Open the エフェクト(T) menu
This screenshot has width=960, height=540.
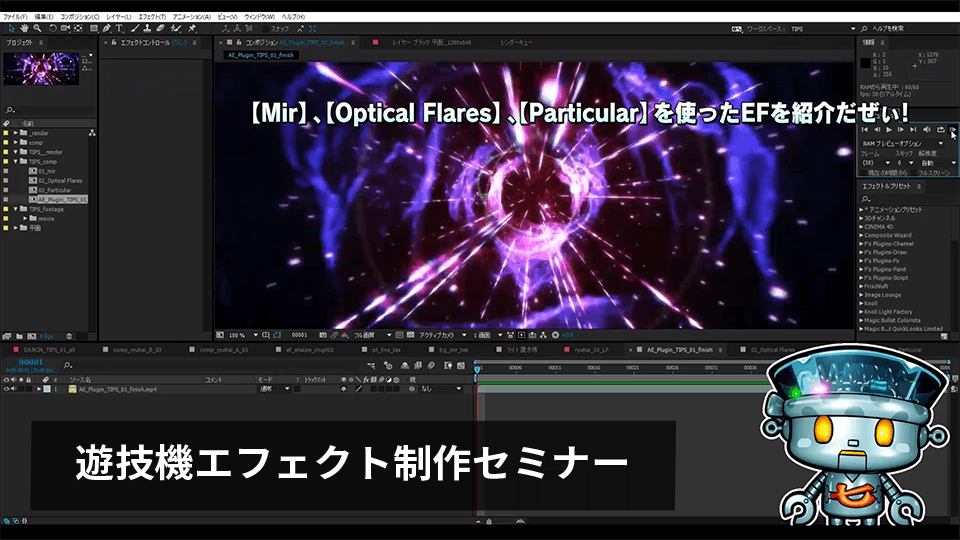(x=151, y=17)
